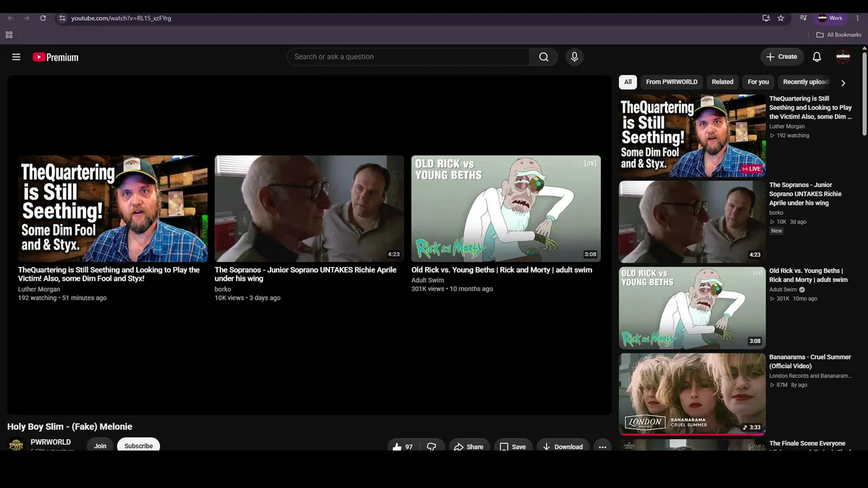Viewport: 868px width, 488px height.
Task: Open Adult Swim channel under endscreen video
Action: 428,280
